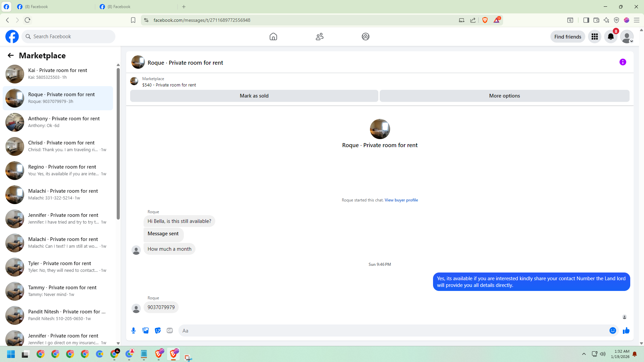This screenshot has height=362, width=644.
Task: Open Tammy Private room for rent chat
Action: [x=58, y=291]
